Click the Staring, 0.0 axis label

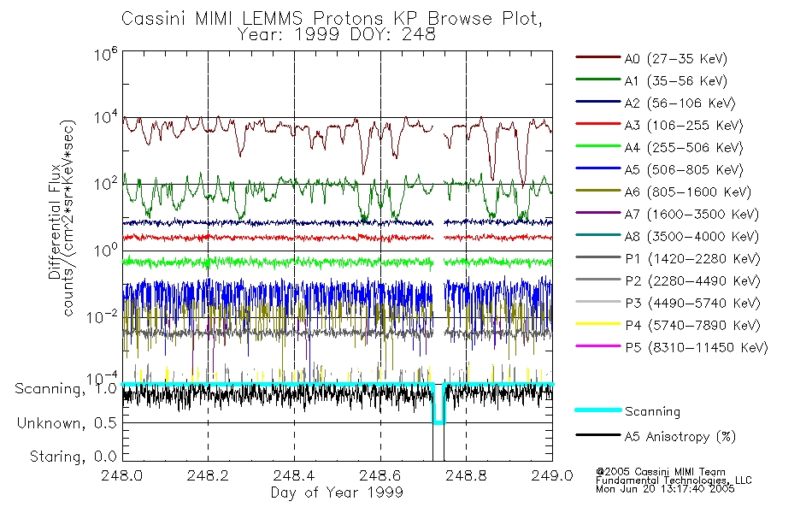coord(74,457)
